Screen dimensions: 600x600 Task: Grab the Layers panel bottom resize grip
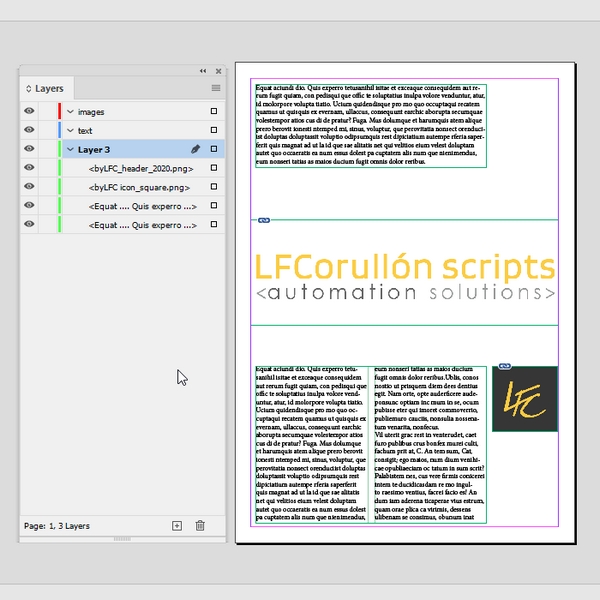(122, 539)
